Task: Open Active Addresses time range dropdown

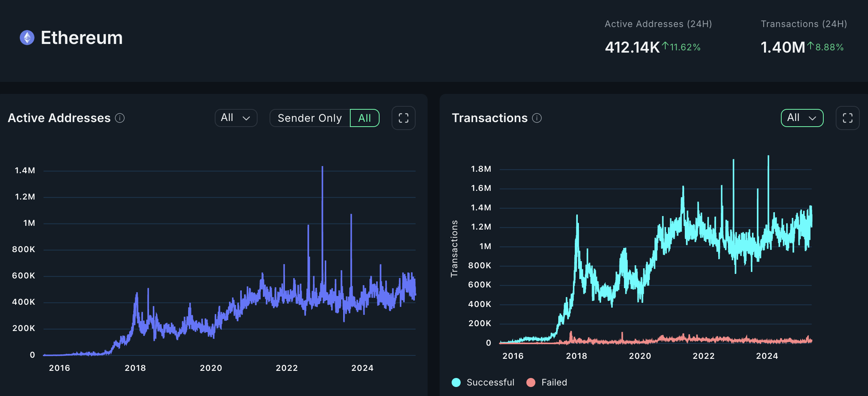Action: tap(236, 118)
